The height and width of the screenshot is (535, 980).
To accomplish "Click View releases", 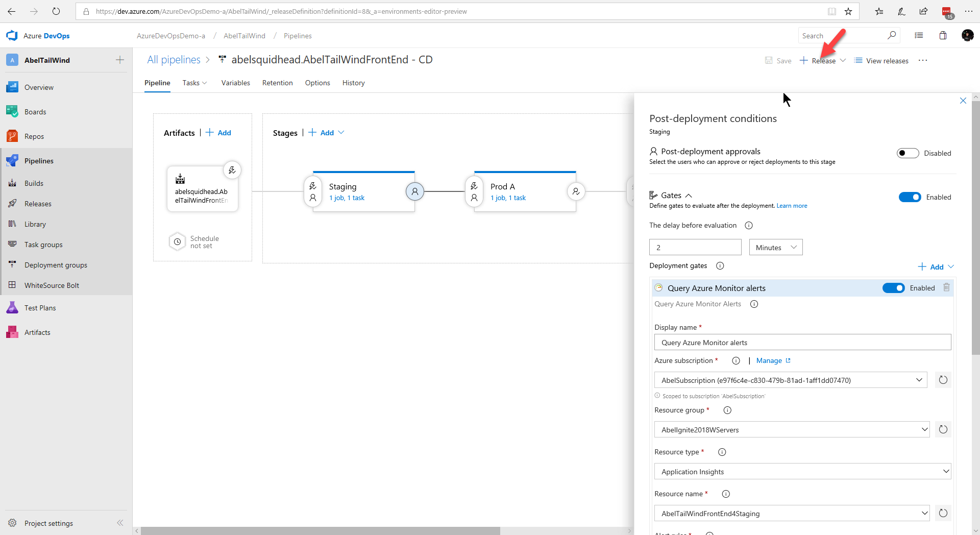I will point(881,61).
